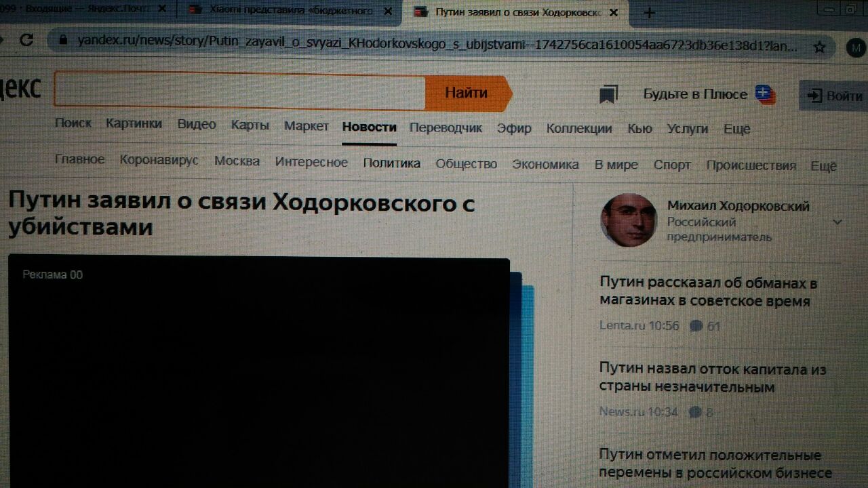This screenshot has height=488, width=868.
Task: Open the Будьте в Плюсе link
Action: click(695, 94)
